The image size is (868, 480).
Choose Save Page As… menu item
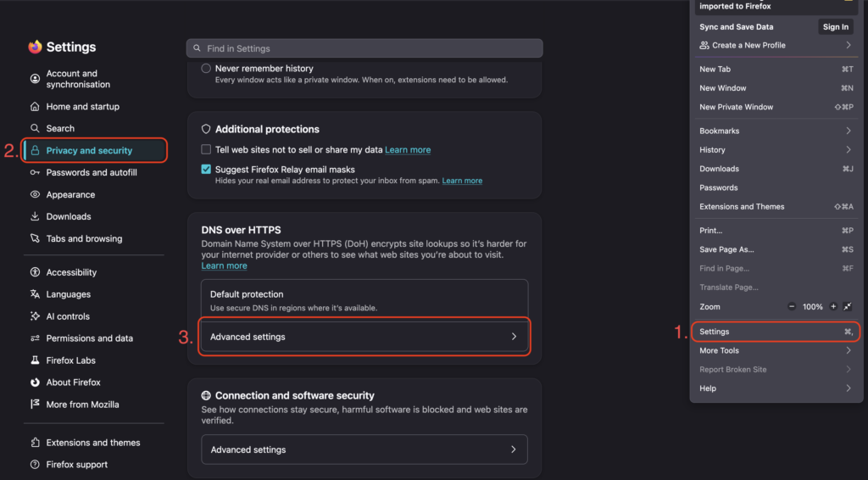tap(776, 249)
